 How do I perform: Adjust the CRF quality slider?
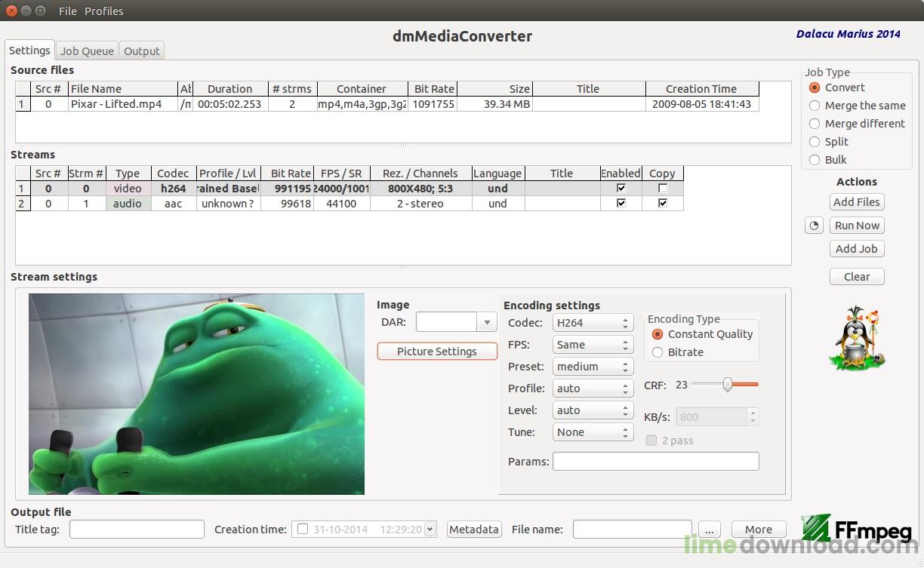[727, 385]
